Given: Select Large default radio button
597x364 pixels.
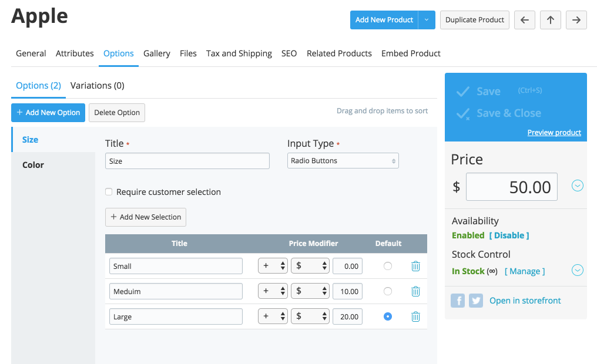Looking at the screenshot, I should (388, 316).
